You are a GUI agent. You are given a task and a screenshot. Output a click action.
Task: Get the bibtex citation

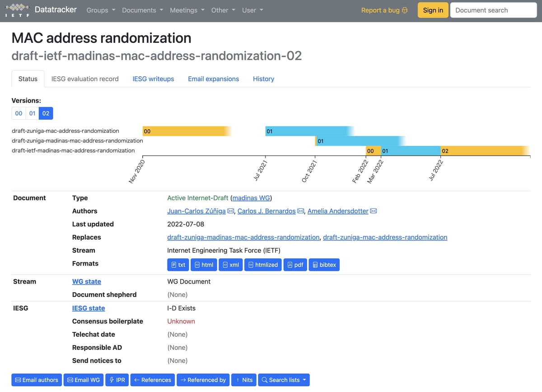324,265
